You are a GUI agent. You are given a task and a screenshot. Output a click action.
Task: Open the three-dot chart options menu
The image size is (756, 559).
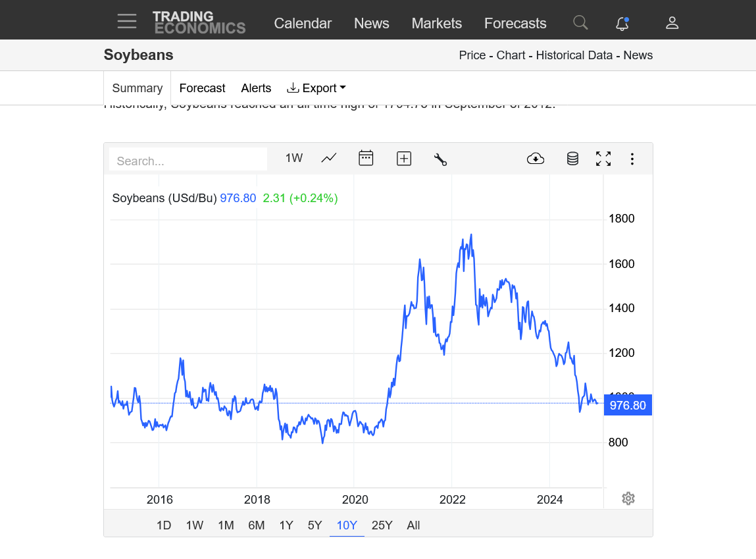coord(632,159)
